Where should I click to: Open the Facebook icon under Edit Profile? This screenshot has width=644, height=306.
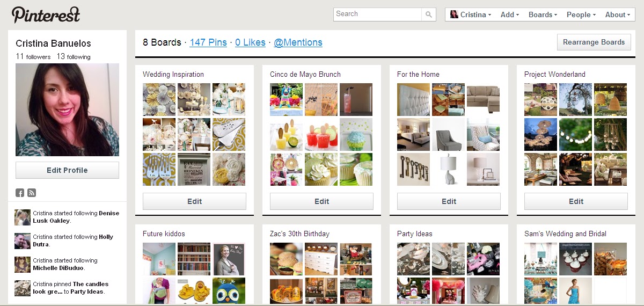point(19,193)
